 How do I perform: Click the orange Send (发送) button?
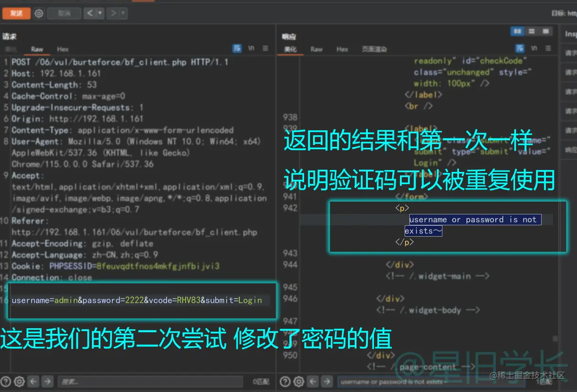(17, 13)
